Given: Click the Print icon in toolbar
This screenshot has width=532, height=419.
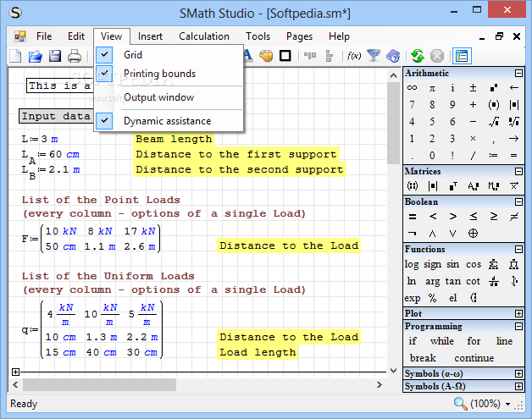Looking at the screenshot, I should [x=75, y=56].
